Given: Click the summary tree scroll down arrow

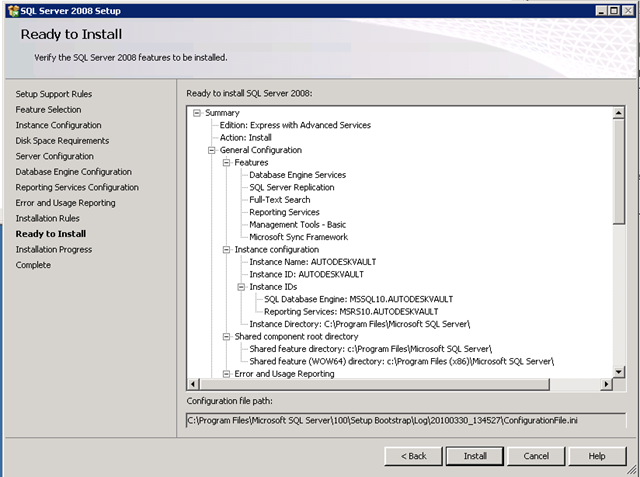Looking at the screenshot, I should click(619, 372).
